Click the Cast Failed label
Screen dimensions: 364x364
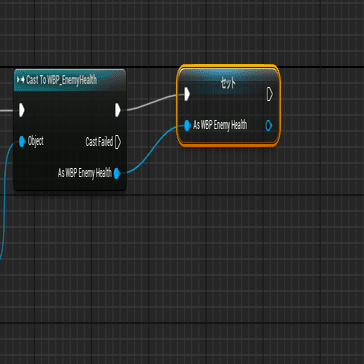click(x=99, y=142)
